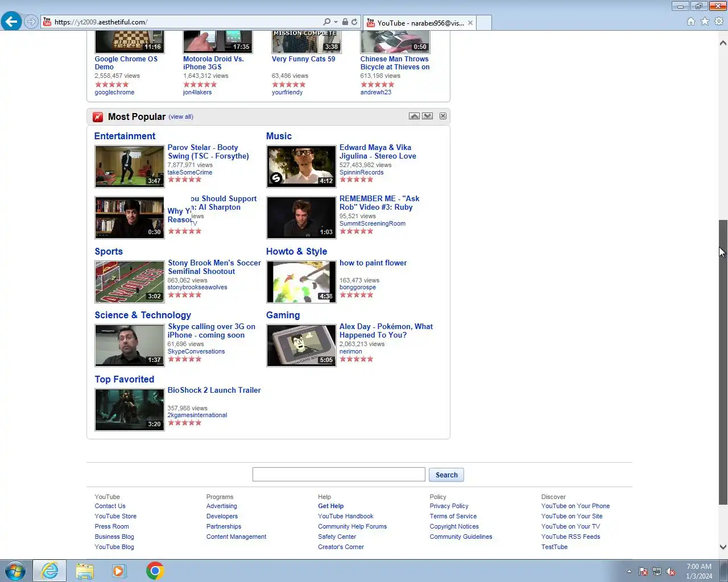
Task: Click the Action Center flag tray icon
Action: coord(643,571)
